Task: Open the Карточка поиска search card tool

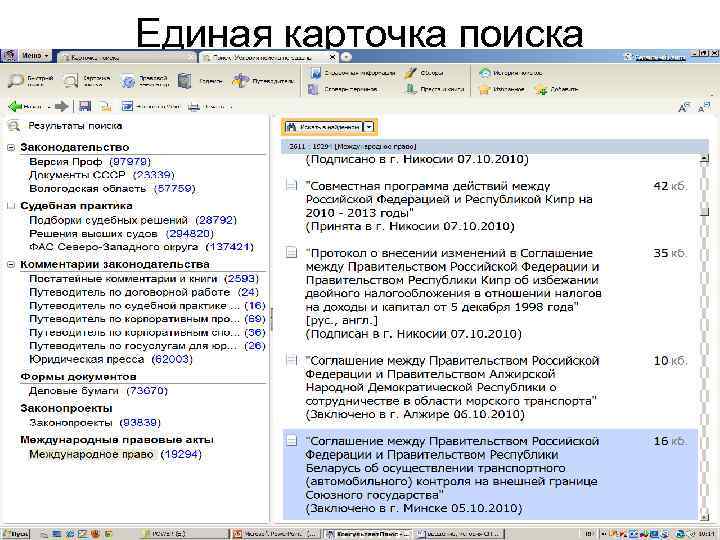Action: pos(87,81)
